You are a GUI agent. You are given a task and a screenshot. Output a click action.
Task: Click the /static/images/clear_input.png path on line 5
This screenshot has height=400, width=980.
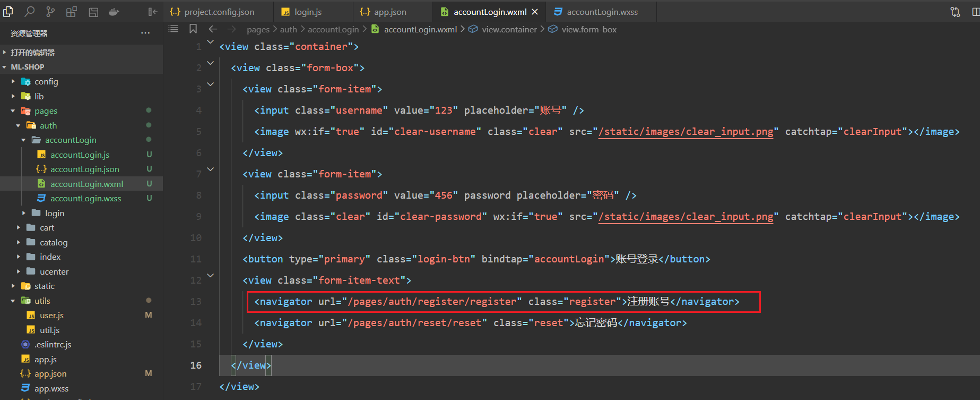click(x=686, y=132)
